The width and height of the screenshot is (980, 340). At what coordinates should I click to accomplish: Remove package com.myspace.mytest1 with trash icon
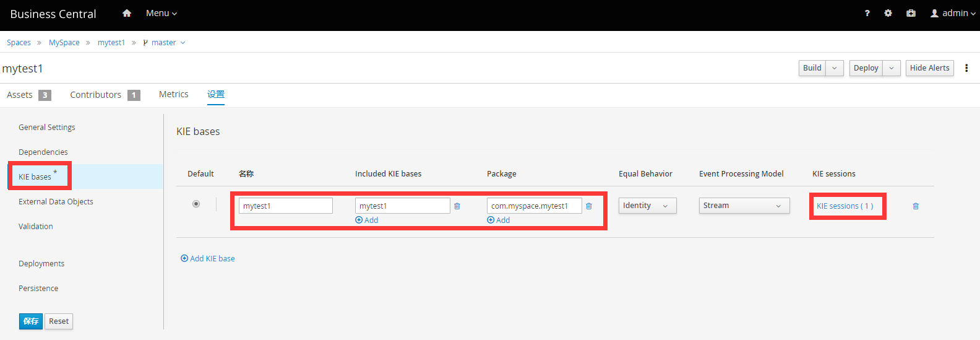tap(589, 206)
